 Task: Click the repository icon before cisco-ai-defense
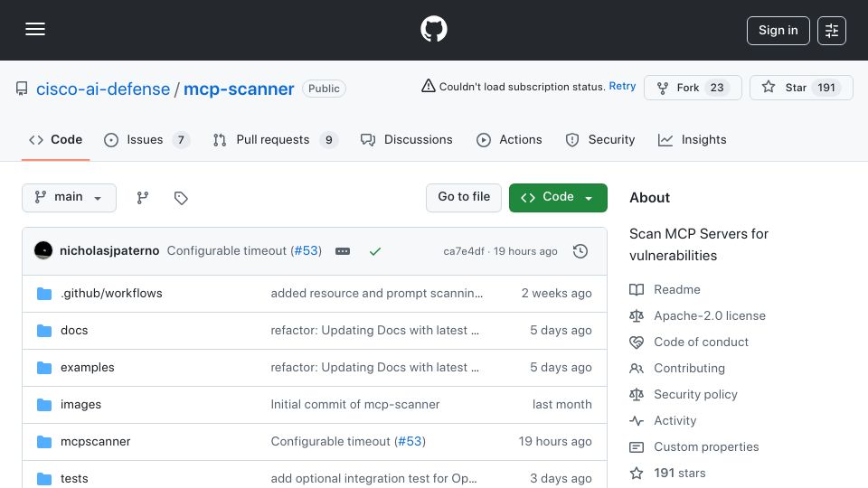coord(22,89)
